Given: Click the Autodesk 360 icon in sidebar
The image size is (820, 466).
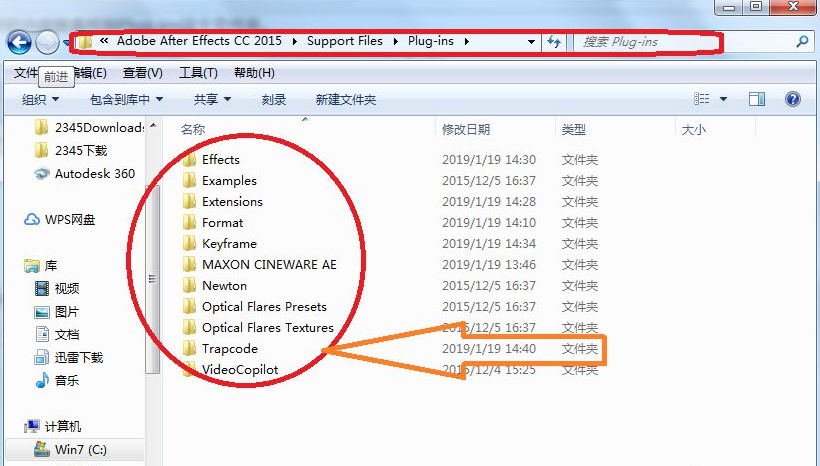Looking at the screenshot, I should point(41,174).
